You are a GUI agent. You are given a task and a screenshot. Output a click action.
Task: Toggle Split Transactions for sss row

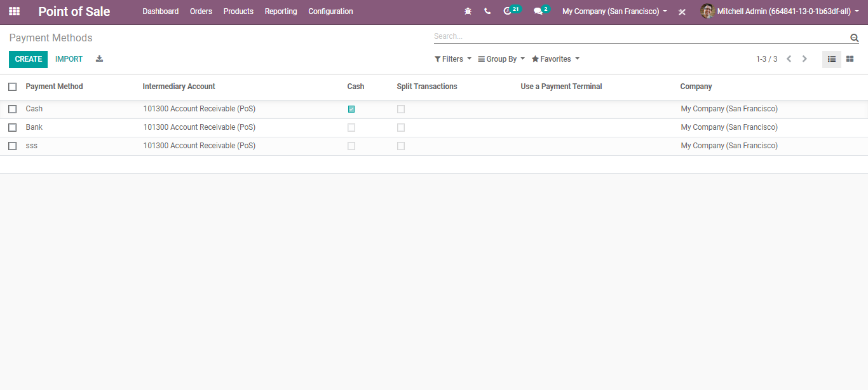[x=401, y=146]
